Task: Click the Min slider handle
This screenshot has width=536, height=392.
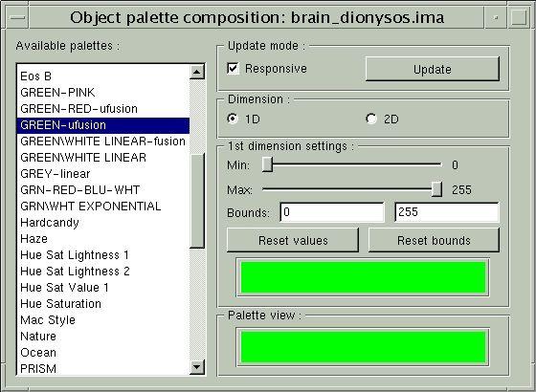Action: point(267,164)
